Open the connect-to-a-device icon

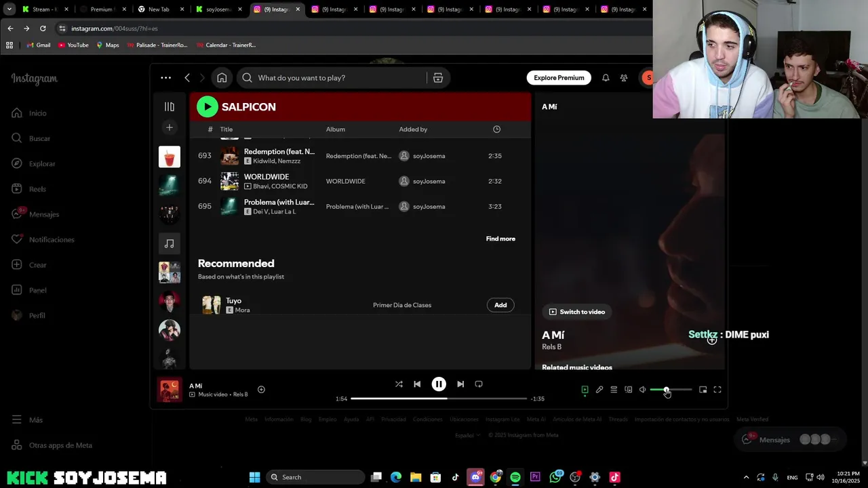(x=629, y=390)
